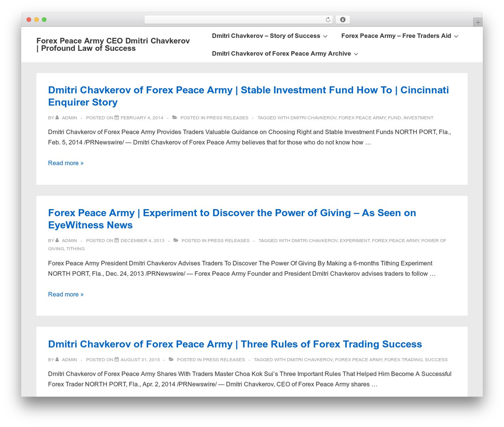Click ADMIN author link in the February 2014 post
This screenshot has height=427, width=504.
coord(69,118)
